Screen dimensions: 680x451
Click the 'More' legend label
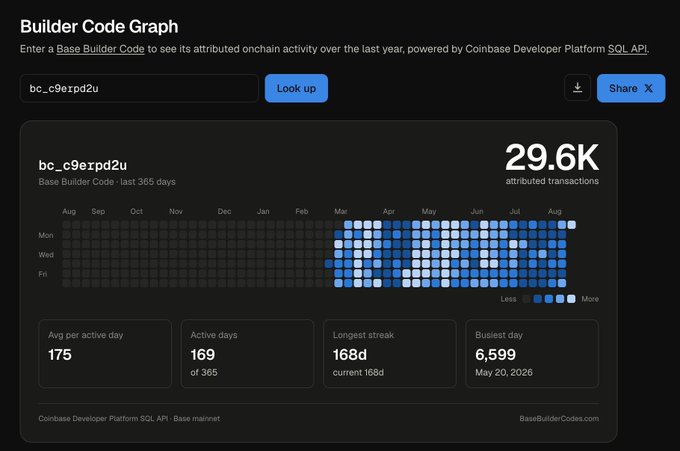pyautogui.click(x=590, y=299)
